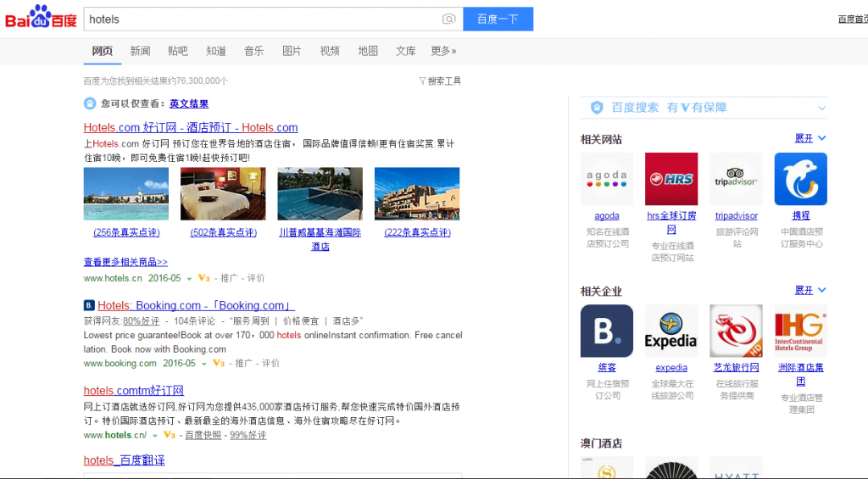
Task: Select the 网页 tab
Action: (x=103, y=51)
